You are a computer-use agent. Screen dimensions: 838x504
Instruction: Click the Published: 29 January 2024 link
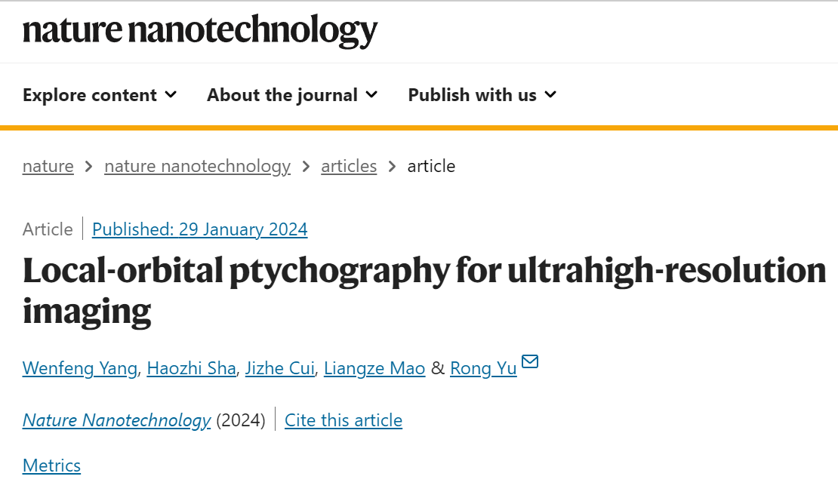pos(200,229)
